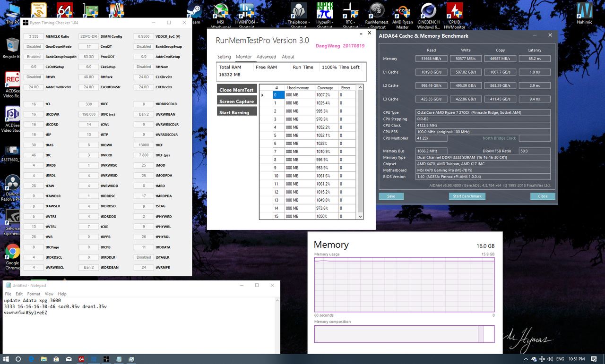Screen dimensions: 605x364
Task: Click the empty North Bridge Clock field
Action: (x=535, y=138)
